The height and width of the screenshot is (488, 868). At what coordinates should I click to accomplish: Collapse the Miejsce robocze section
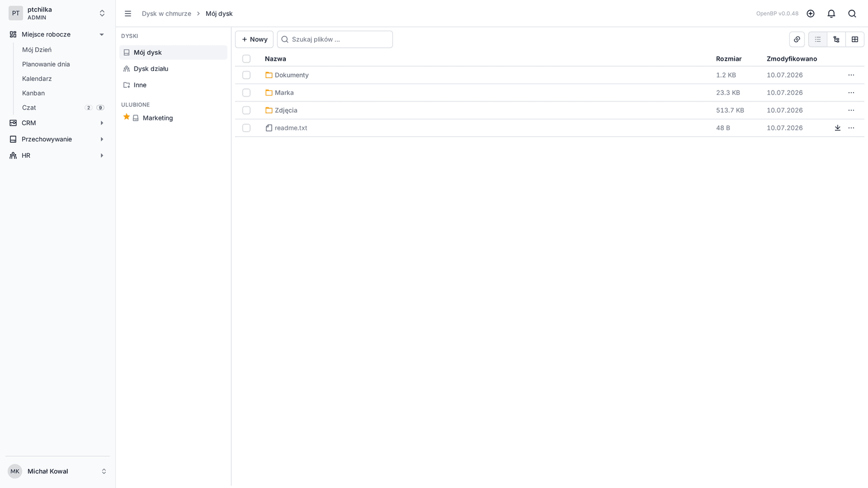pyautogui.click(x=58, y=34)
